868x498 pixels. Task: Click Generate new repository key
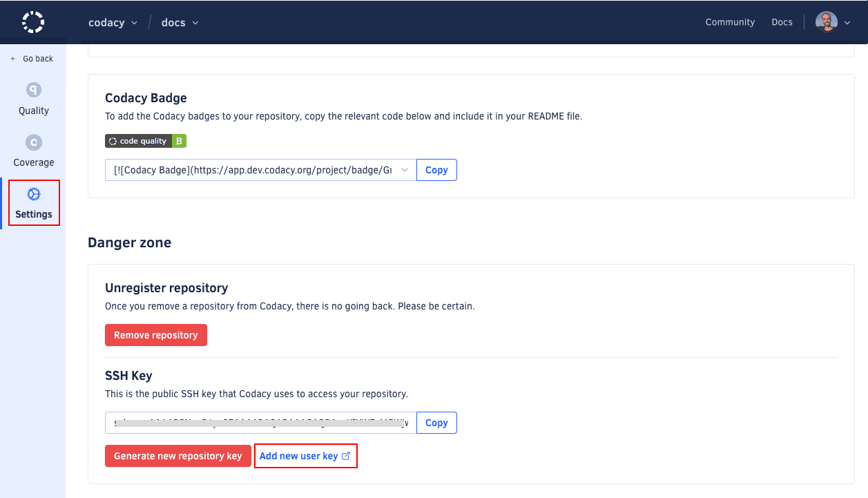[x=177, y=455]
